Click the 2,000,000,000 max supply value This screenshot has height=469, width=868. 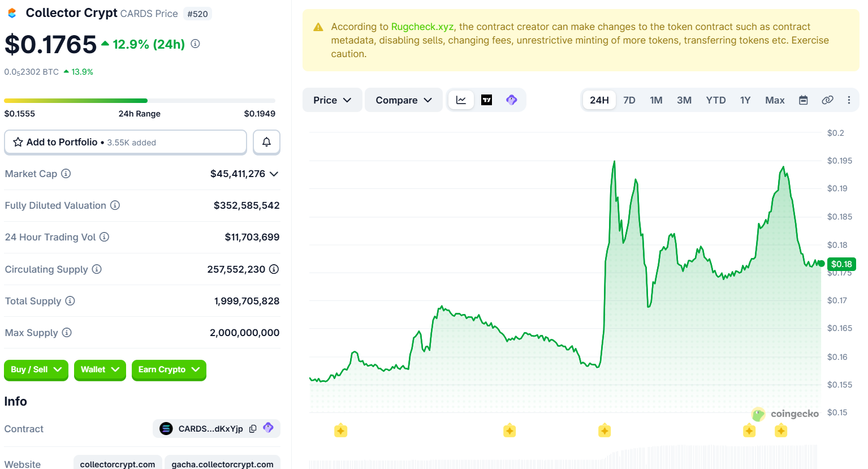click(244, 333)
